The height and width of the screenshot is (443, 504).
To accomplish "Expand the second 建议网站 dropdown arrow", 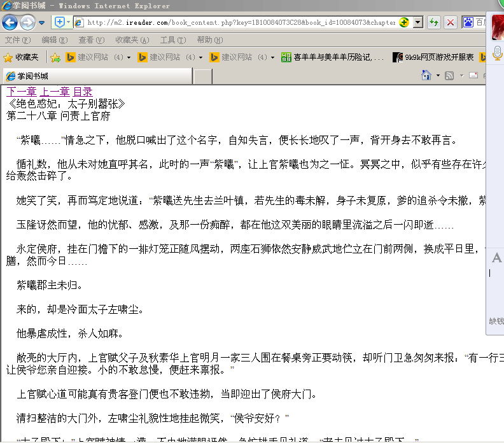I will click(201, 57).
